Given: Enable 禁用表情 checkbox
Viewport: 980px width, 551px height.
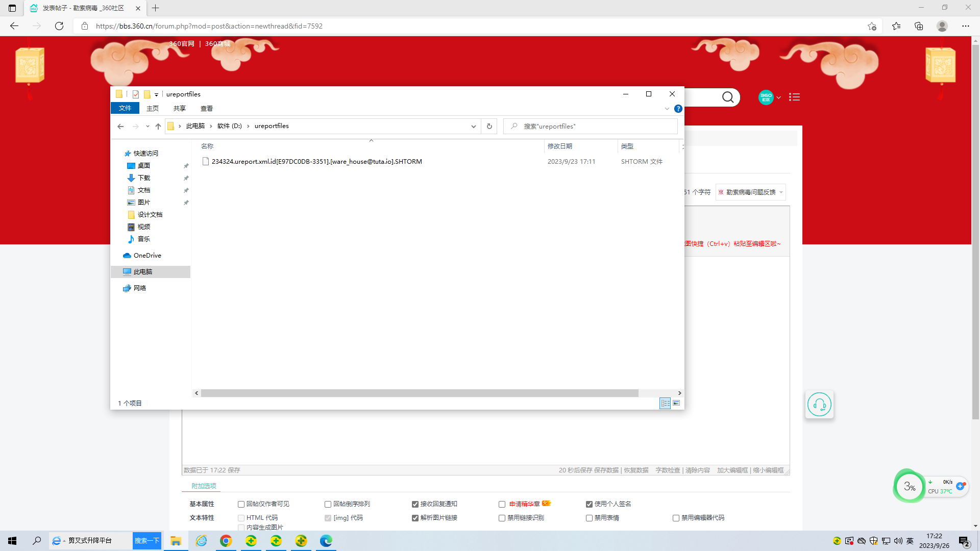Looking at the screenshot, I should coord(589,518).
